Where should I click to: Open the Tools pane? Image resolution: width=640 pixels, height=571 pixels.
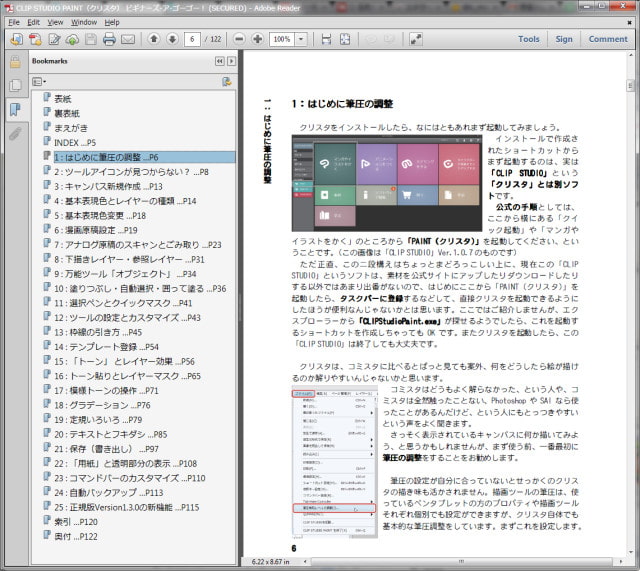click(x=529, y=40)
